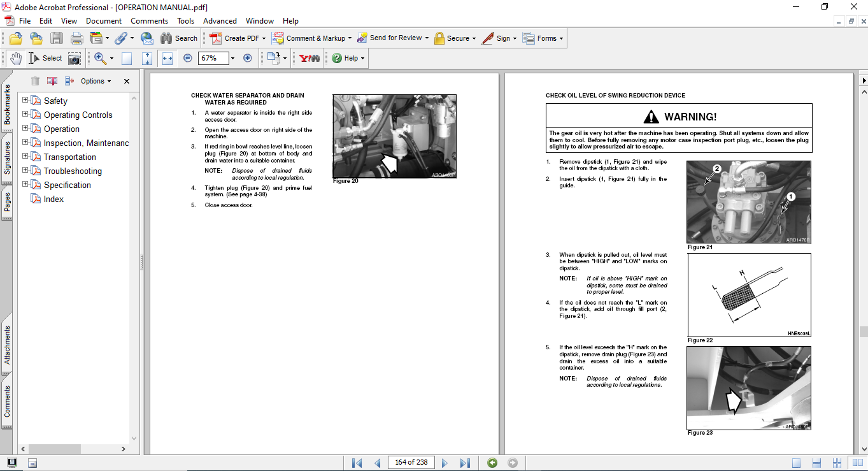
Task: Switch to the Pages tab
Action: coord(7,203)
